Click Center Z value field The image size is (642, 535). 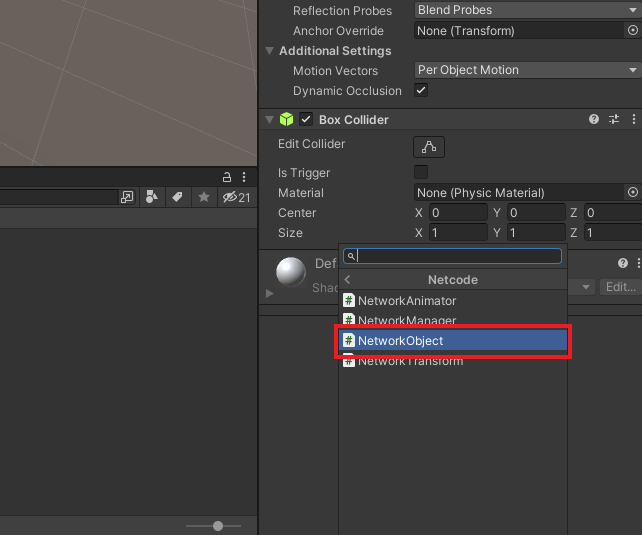click(x=613, y=212)
